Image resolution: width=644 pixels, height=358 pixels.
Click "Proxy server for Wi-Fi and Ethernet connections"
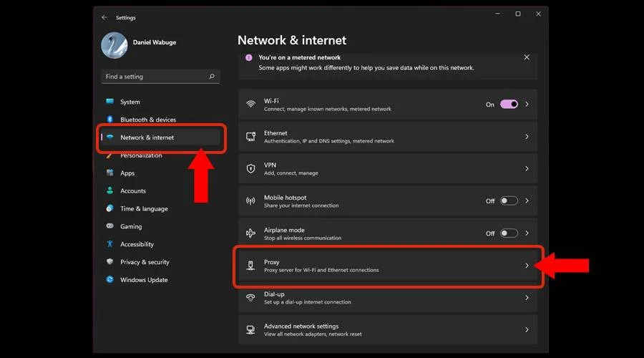(x=321, y=270)
